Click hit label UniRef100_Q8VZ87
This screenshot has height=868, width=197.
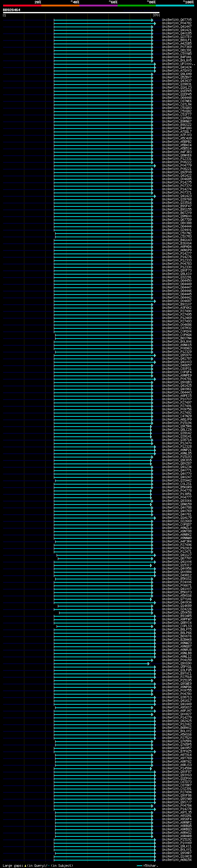[177, 463]
